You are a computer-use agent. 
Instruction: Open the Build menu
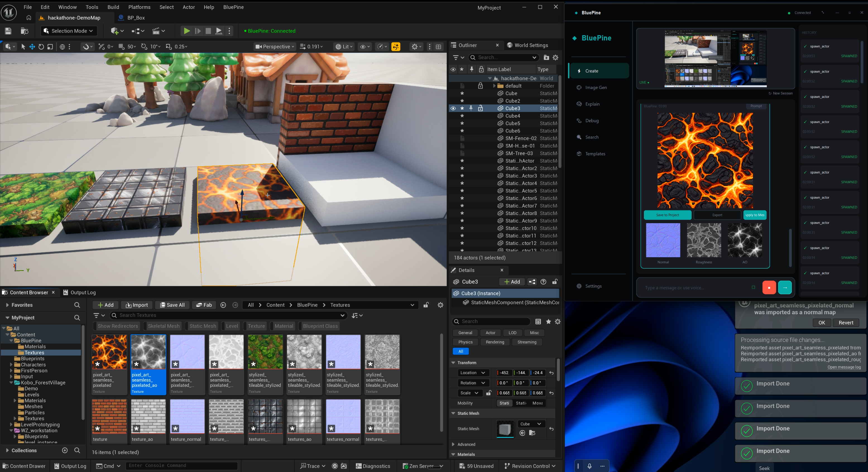(x=113, y=7)
